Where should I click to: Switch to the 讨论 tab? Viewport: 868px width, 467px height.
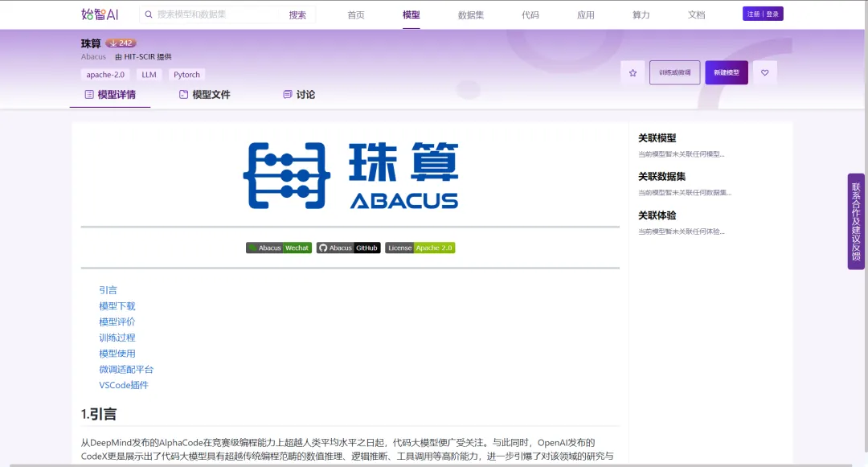coord(299,95)
